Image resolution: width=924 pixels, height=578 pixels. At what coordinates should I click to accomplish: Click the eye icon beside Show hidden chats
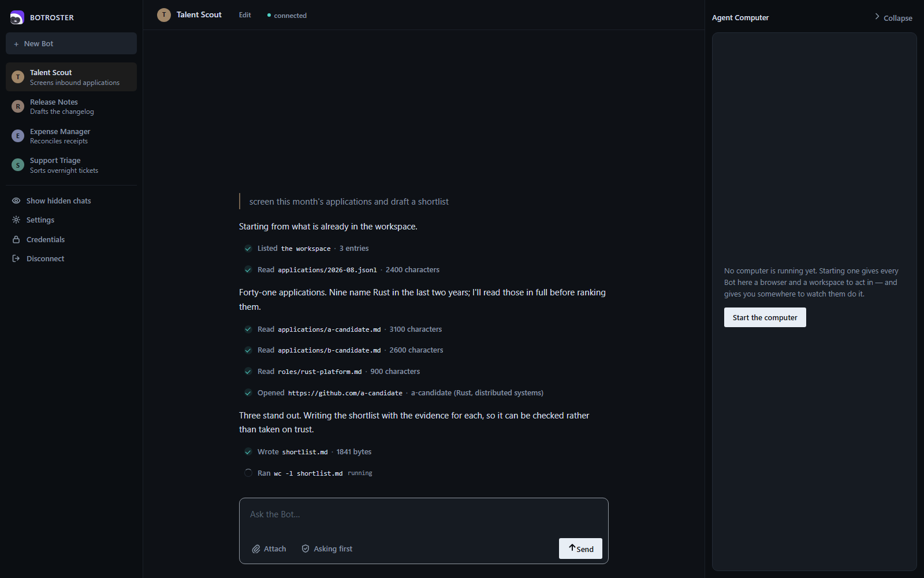pos(16,201)
